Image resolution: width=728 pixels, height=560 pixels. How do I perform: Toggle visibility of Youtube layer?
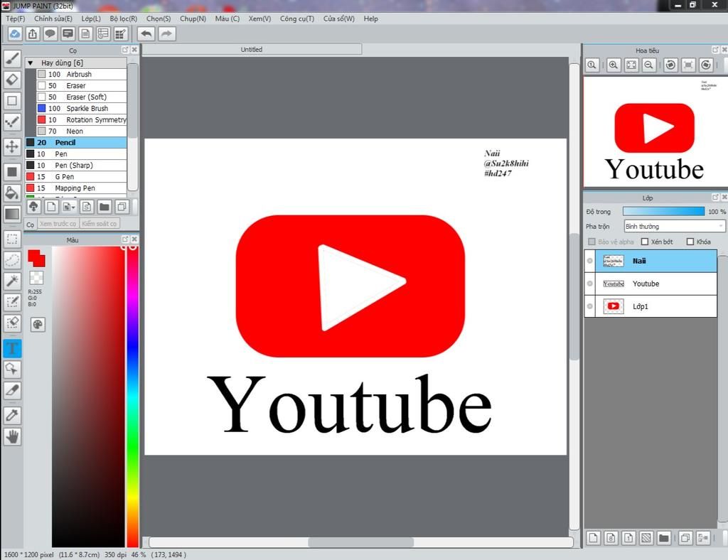point(589,284)
